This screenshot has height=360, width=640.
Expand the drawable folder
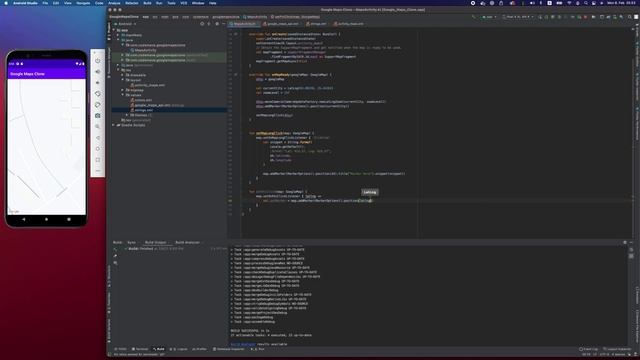123,75
